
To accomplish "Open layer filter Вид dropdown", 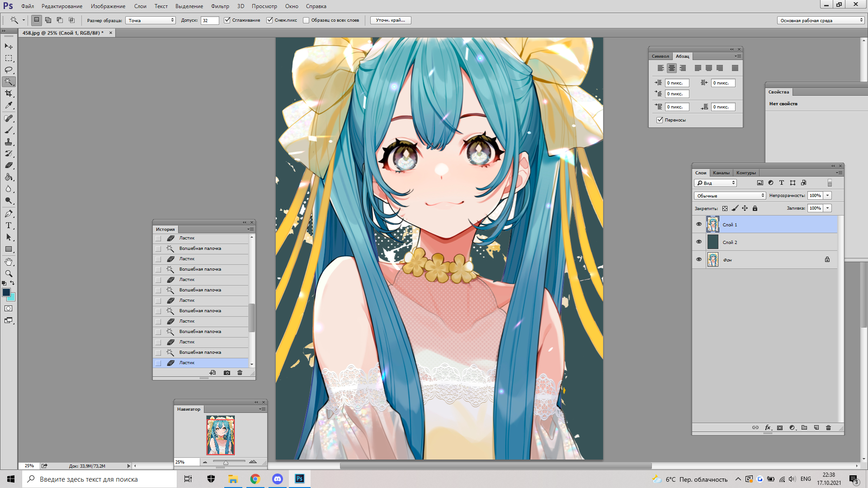I will click(x=715, y=183).
